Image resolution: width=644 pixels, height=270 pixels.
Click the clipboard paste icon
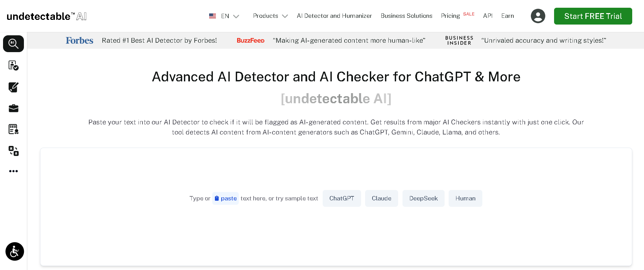(x=217, y=198)
